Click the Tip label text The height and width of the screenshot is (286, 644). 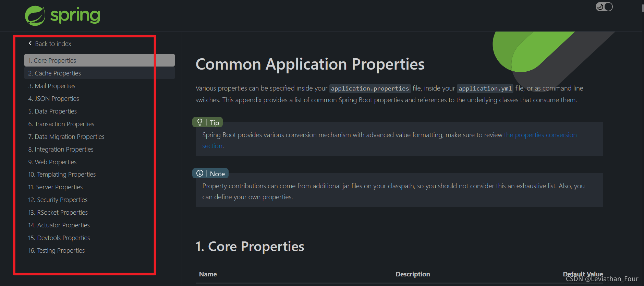coord(215,123)
